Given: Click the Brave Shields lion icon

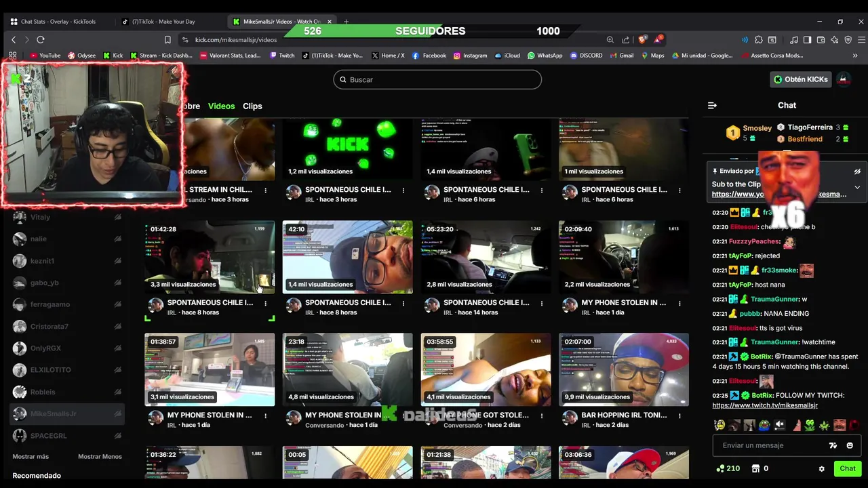Looking at the screenshot, I should pos(642,40).
